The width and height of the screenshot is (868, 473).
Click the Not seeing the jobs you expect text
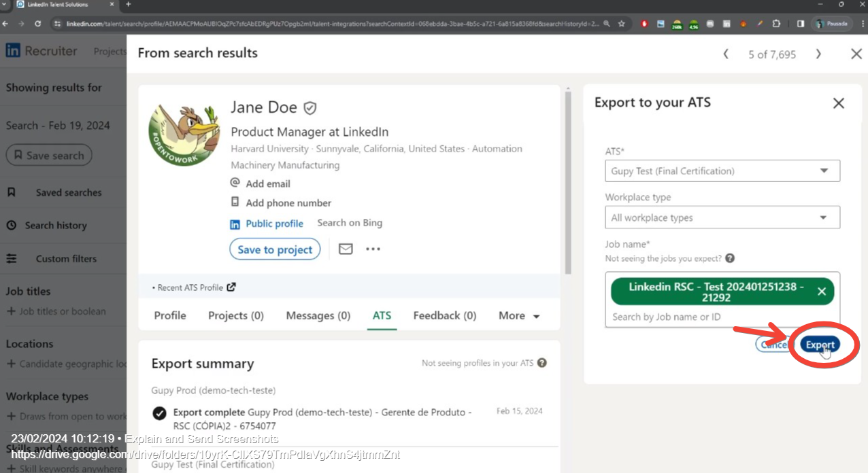pos(663,258)
